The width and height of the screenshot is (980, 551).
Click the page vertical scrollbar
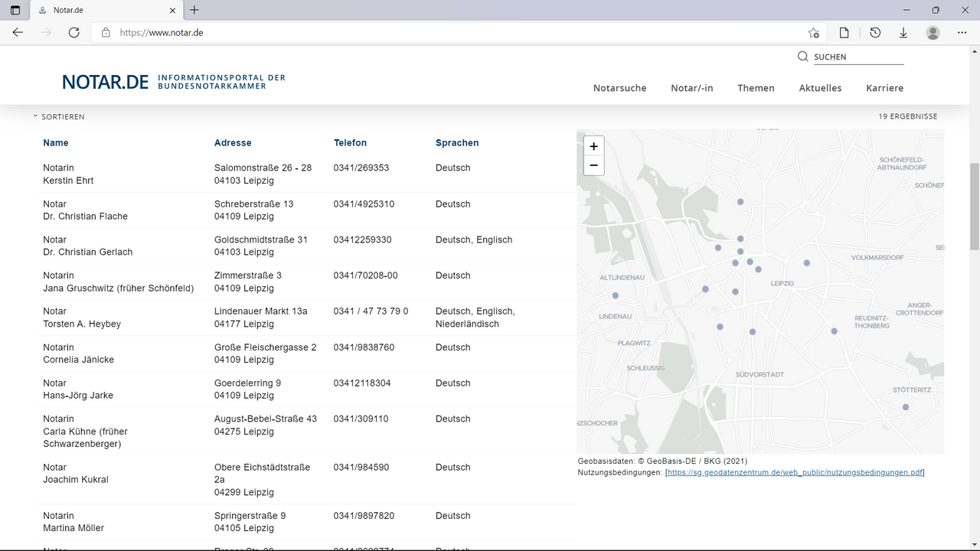tap(974, 207)
